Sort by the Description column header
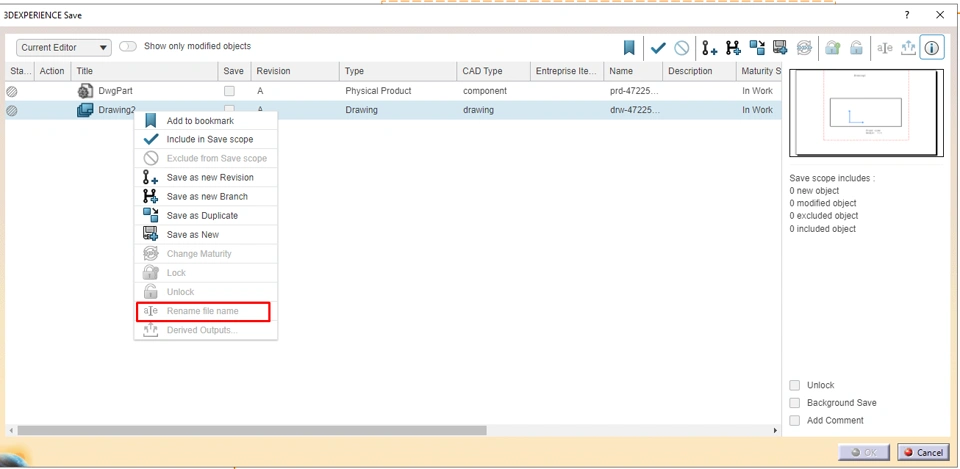 pos(699,71)
